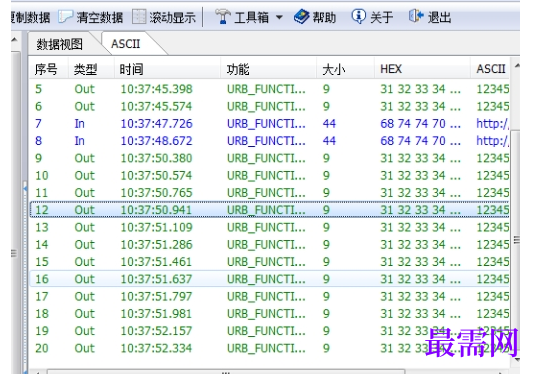
Task: Click URB_FUNCTI... function cell in row 12
Action: coord(266,210)
